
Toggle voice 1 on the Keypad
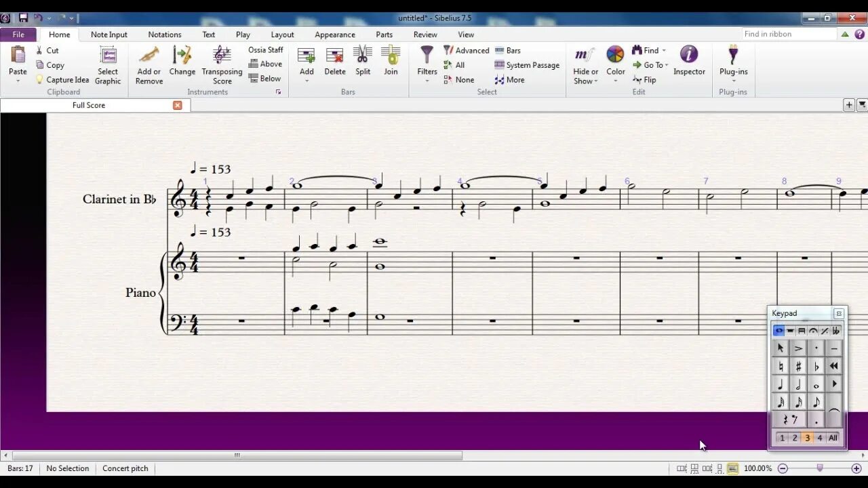(782, 438)
